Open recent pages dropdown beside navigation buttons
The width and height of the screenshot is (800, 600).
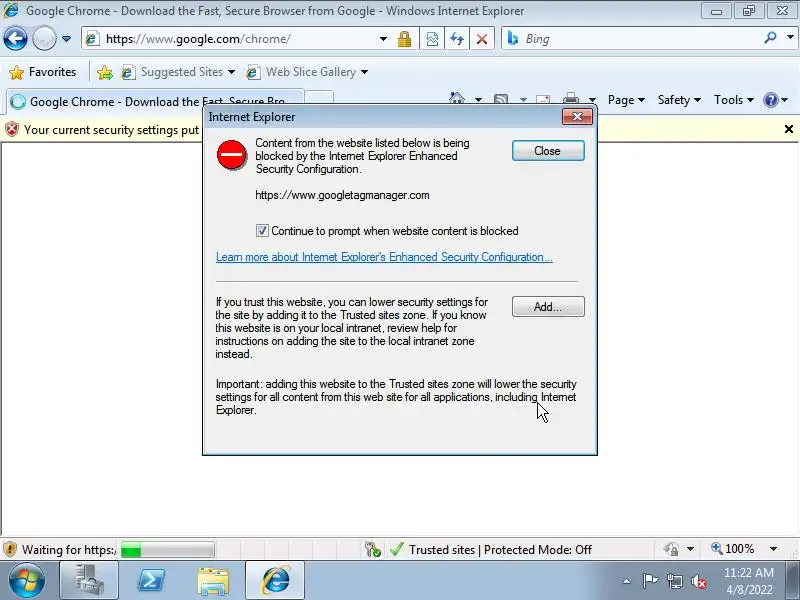coord(66,39)
